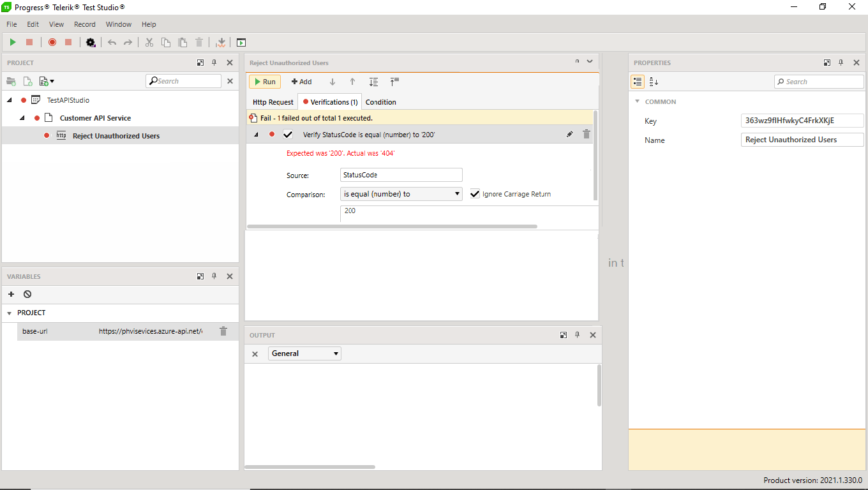Click the Properties Search field
The width and height of the screenshot is (868, 490).
[x=819, y=82]
